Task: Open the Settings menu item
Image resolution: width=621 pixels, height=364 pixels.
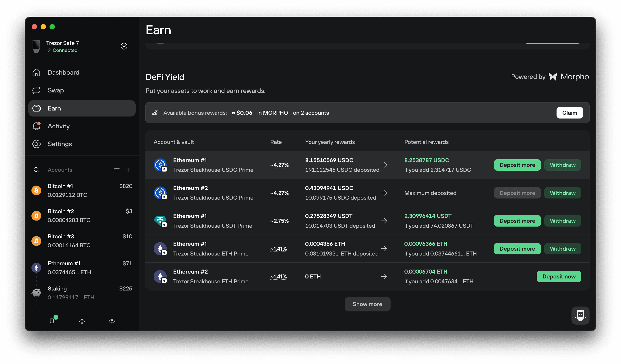Action: tap(82, 144)
